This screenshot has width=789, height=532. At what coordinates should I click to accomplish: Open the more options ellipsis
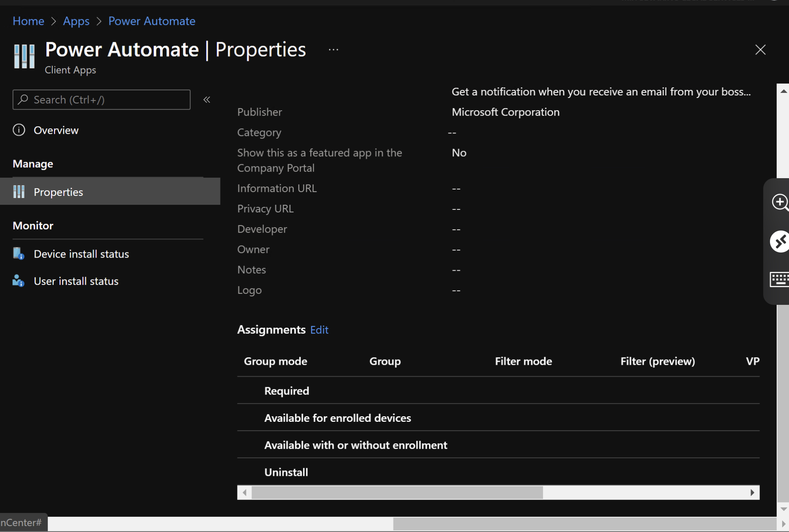[333, 49]
